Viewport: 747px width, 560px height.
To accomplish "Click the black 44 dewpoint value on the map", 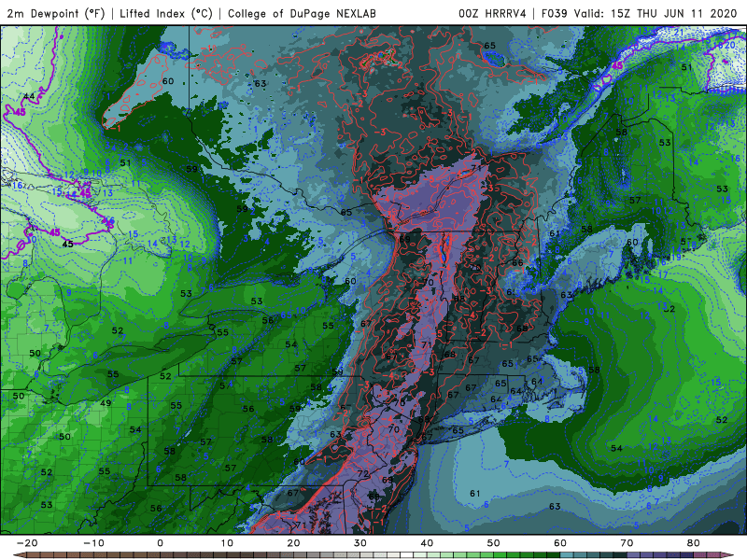I will [29, 97].
